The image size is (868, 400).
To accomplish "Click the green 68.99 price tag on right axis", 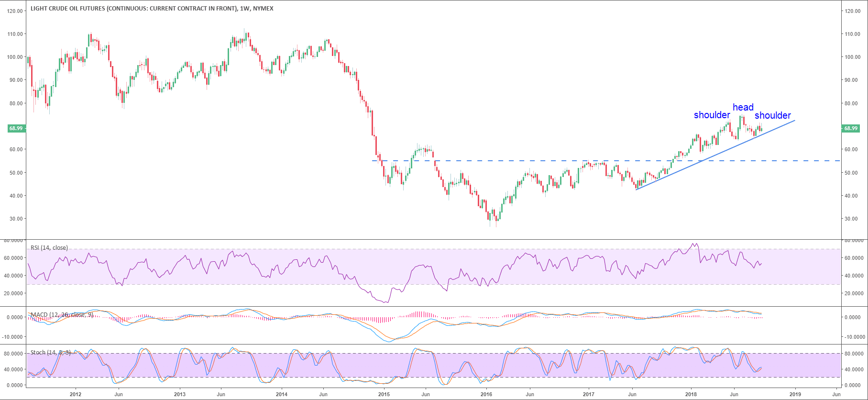I will pyautogui.click(x=850, y=128).
